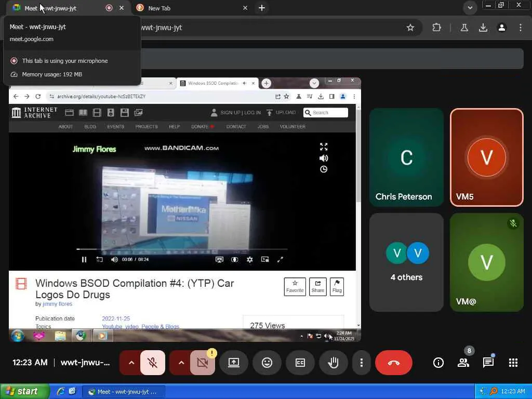Click the Internet Archive logo
The image size is (532, 399).
tap(35, 113)
